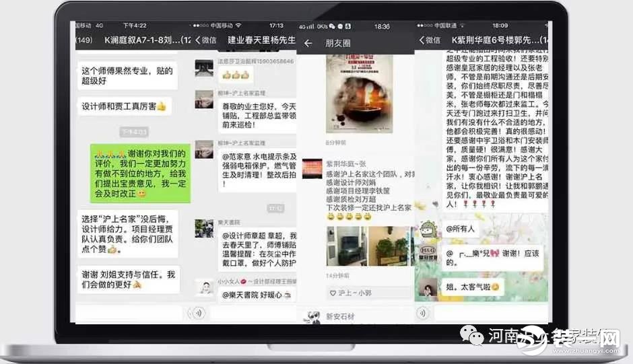This screenshot has width=633, height=364.
Task: Tap avatar next to @范家意 水电提示 message
Action: [x=204, y=149]
